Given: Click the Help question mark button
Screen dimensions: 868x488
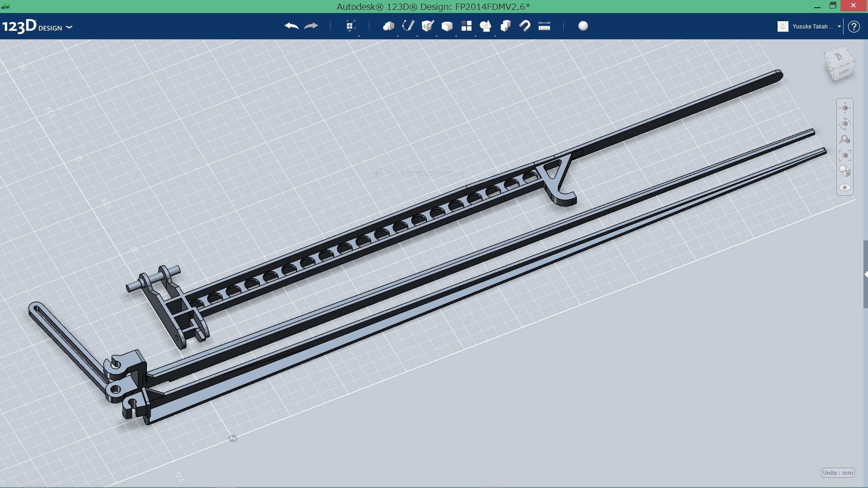Looking at the screenshot, I should pyautogui.click(x=854, y=26).
